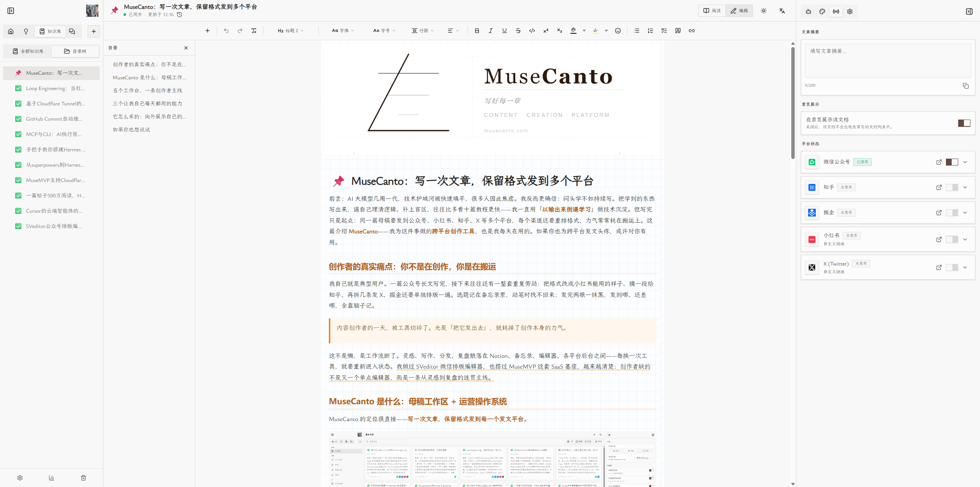Insert a numbered list
Image resolution: width=980 pixels, height=487 pixels.
650,31
